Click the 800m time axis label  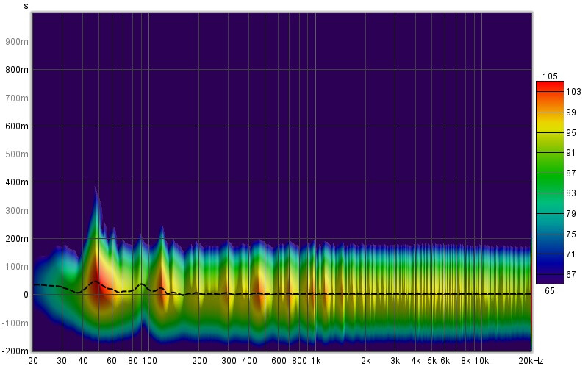(16, 70)
